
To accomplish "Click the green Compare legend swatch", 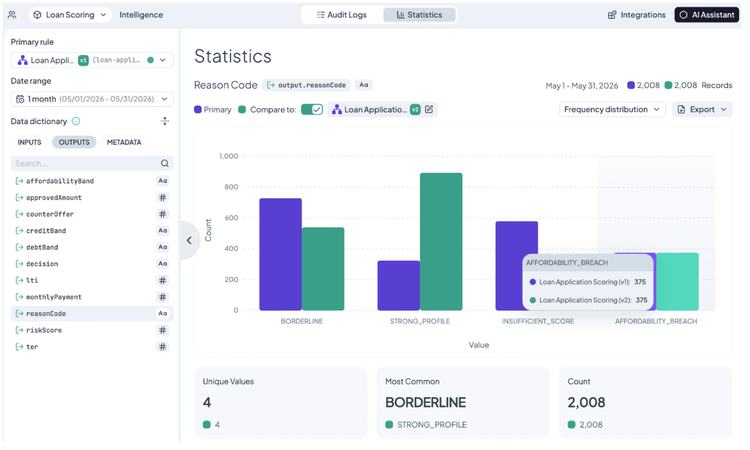I will [x=242, y=110].
